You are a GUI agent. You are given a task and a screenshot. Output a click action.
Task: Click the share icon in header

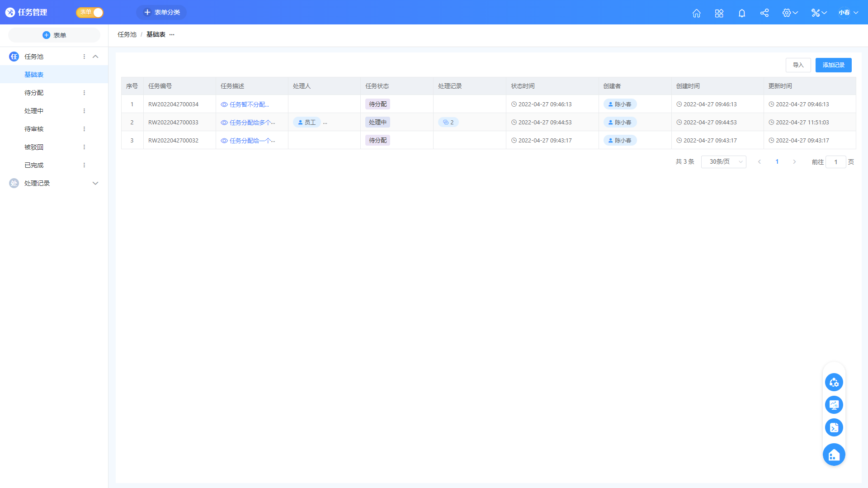[x=764, y=13]
